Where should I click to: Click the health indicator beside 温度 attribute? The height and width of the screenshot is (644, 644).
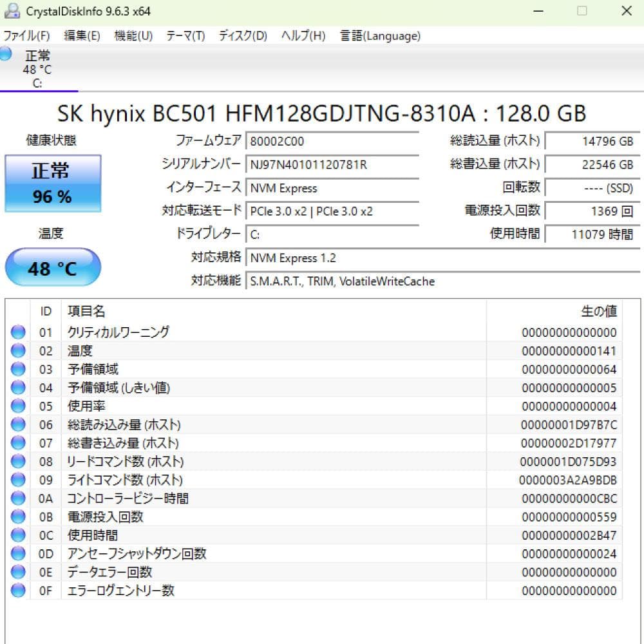pyautogui.click(x=19, y=351)
